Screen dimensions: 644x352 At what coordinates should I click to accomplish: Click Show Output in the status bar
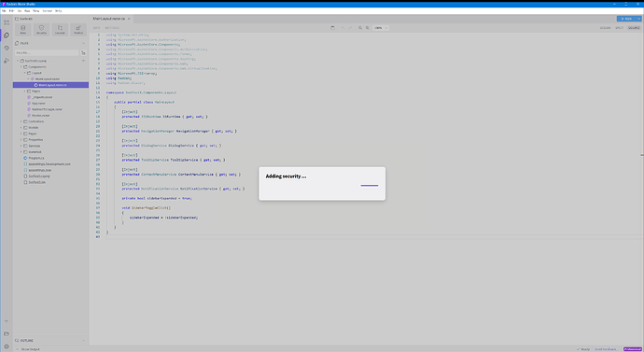[x=31, y=349]
